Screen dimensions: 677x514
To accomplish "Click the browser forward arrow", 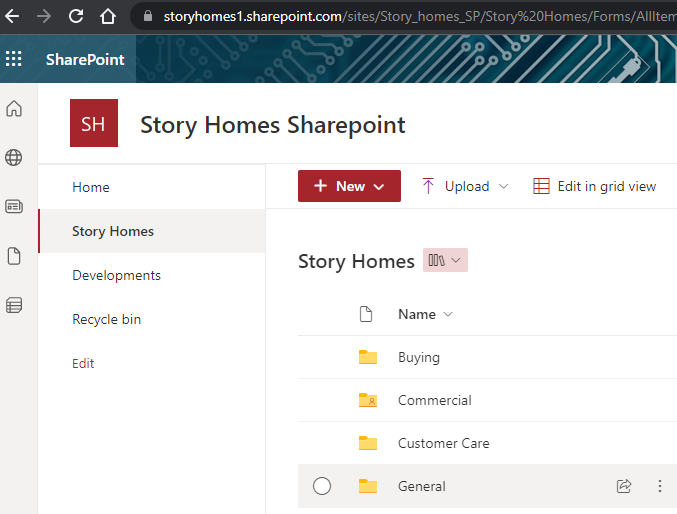I will tap(44, 16).
